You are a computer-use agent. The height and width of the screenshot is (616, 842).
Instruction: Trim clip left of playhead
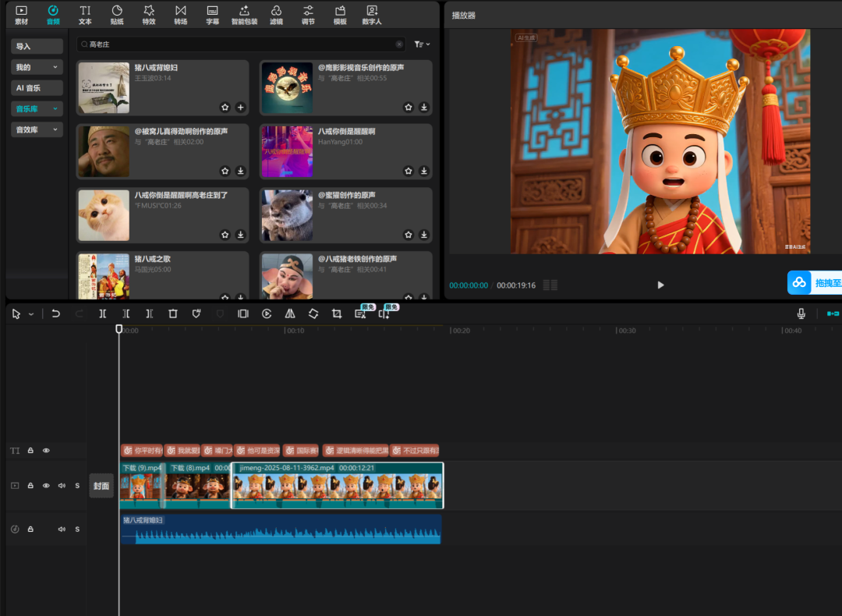(x=126, y=314)
